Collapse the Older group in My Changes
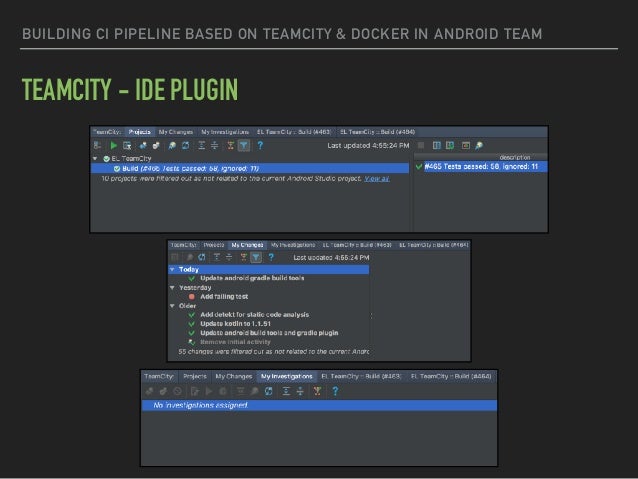Viewport: 638px width, 479px height. (x=172, y=306)
